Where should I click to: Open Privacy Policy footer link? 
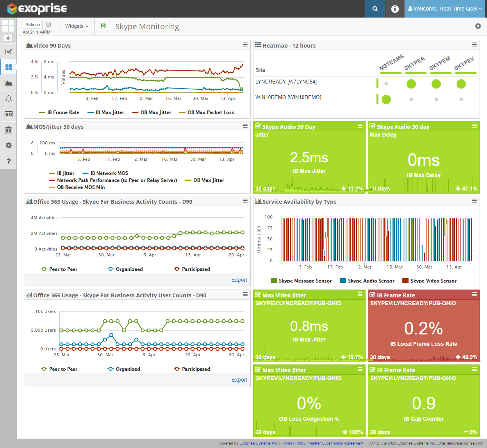[293, 443]
